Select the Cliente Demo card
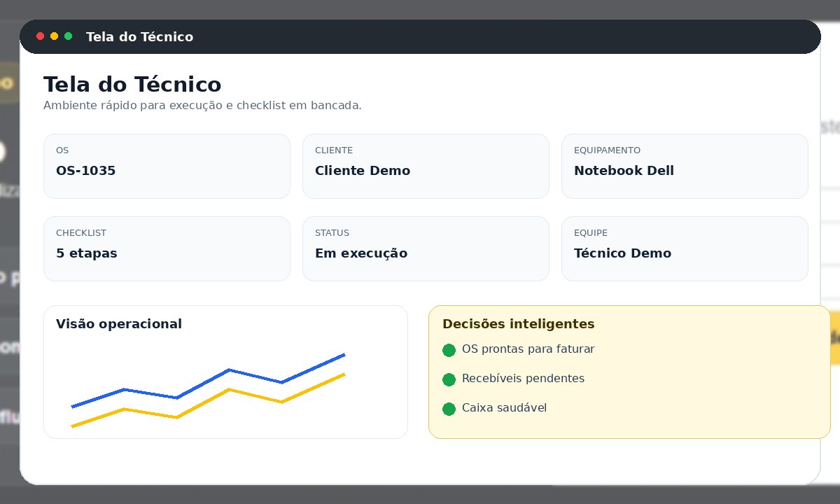Image resolution: width=840 pixels, height=504 pixels. pyautogui.click(x=426, y=166)
